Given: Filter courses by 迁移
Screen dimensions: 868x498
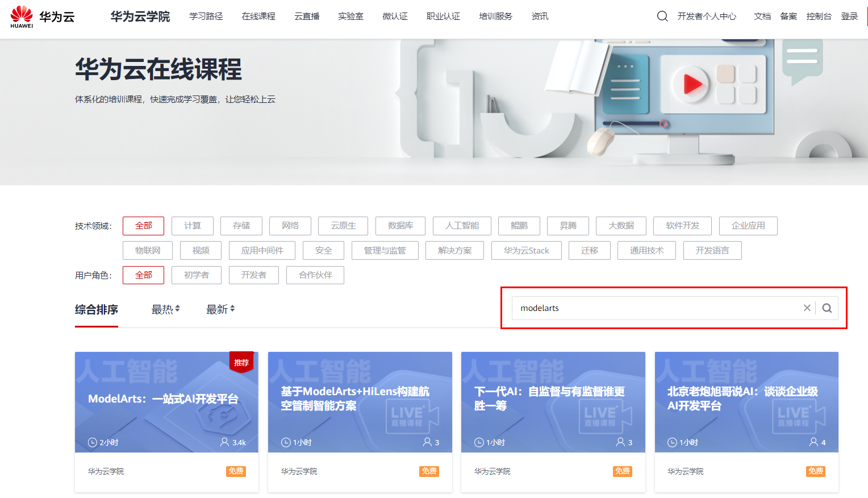Looking at the screenshot, I should tap(590, 251).
